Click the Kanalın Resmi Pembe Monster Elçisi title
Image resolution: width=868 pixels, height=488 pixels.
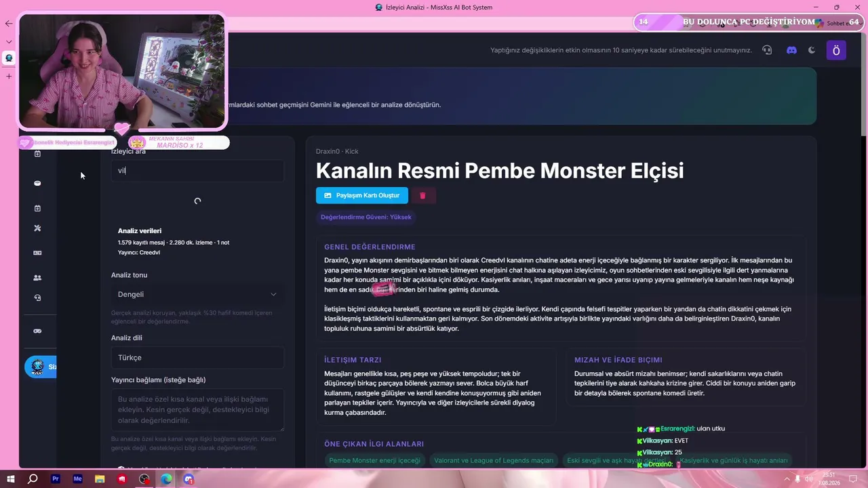tap(500, 170)
